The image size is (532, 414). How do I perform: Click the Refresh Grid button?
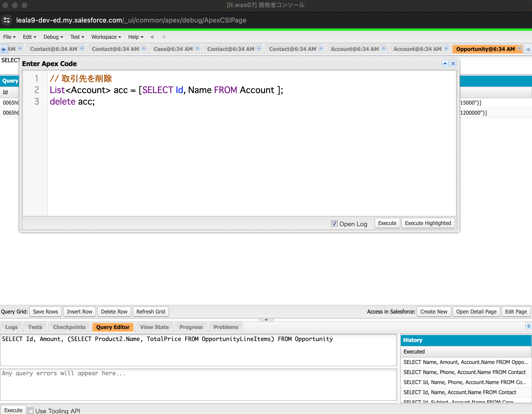151,312
